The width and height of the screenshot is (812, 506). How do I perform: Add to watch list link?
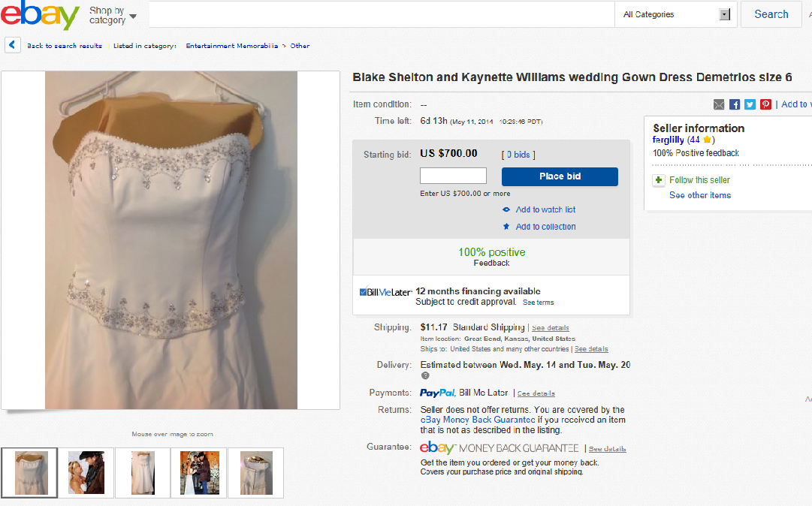[545, 209]
